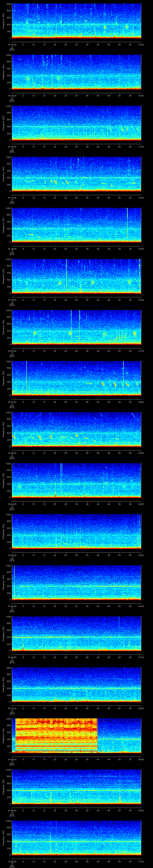Click the 17:00 end time label
The image size is (153, 868).
pos(141,147)
